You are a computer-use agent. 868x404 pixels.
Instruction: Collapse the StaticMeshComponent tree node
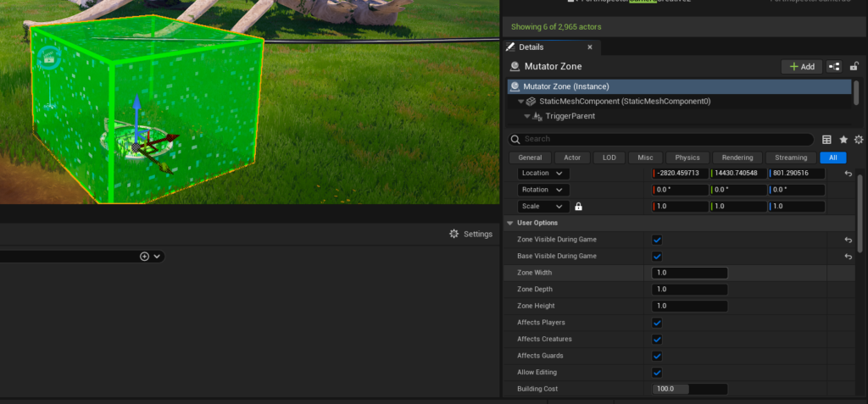[x=521, y=102]
